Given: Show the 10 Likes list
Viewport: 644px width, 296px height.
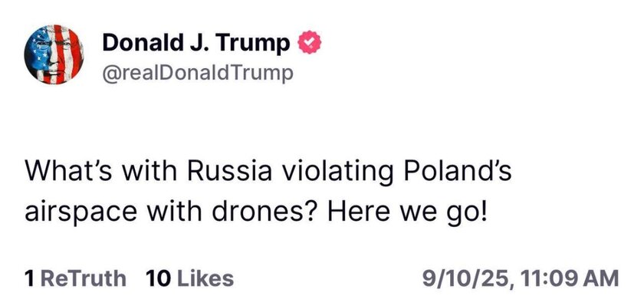Looking at the screenshot, I should 190,278.
